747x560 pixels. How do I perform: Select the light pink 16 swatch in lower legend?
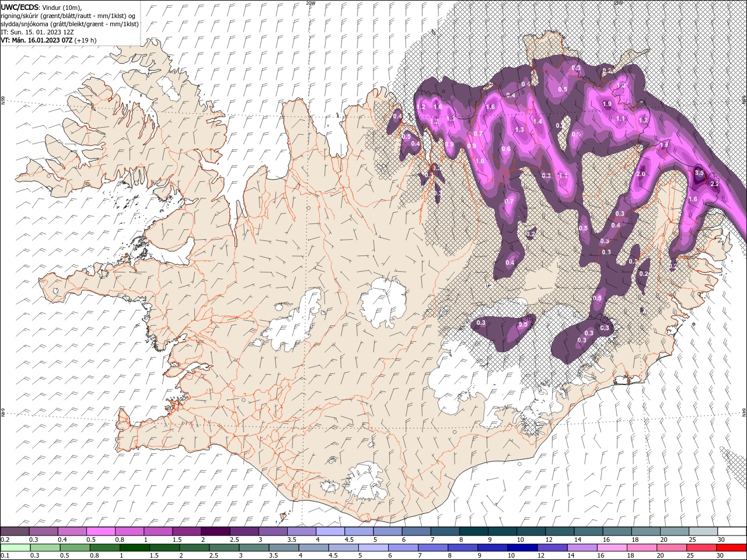pos(612,548)
